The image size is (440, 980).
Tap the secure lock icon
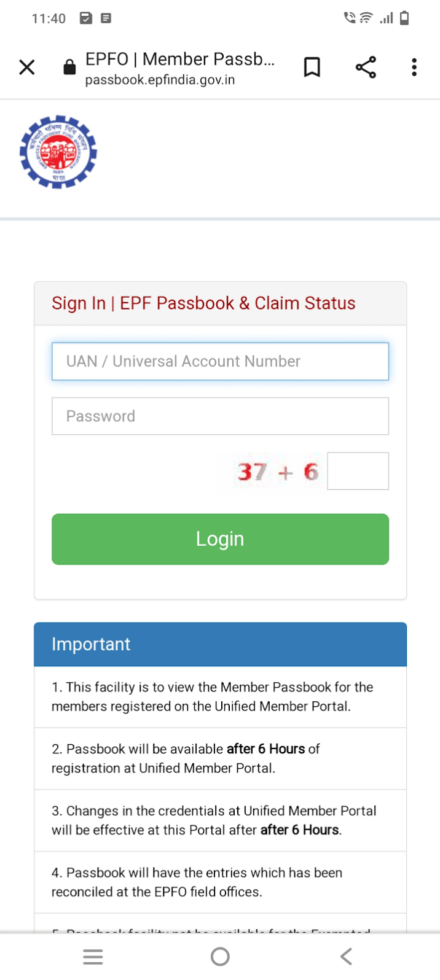click(x=69, y=67)
